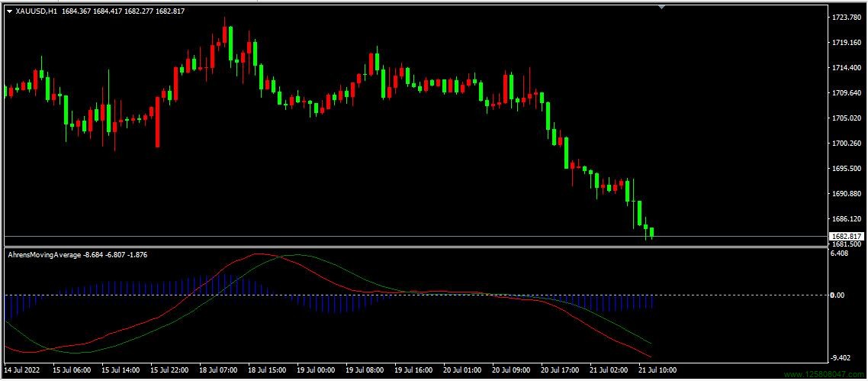Click the 15 Jul 06:00 time label
868x381 pixels.
[72, 370]
